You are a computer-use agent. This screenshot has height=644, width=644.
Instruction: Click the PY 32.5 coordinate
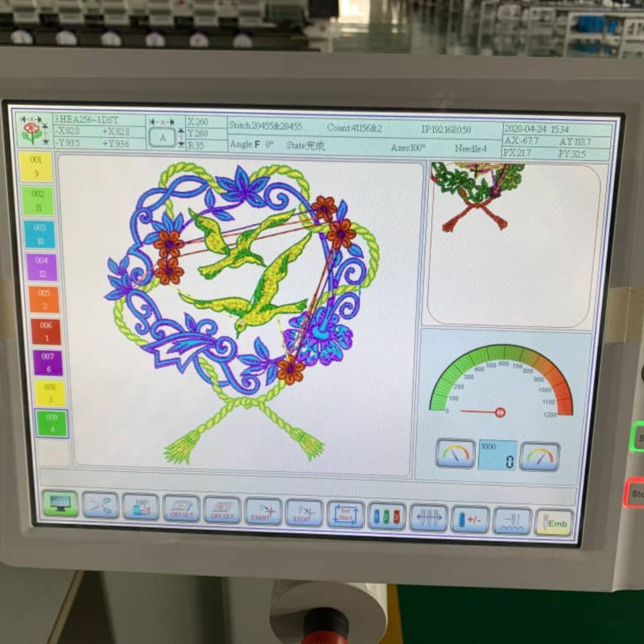[572, 154]
